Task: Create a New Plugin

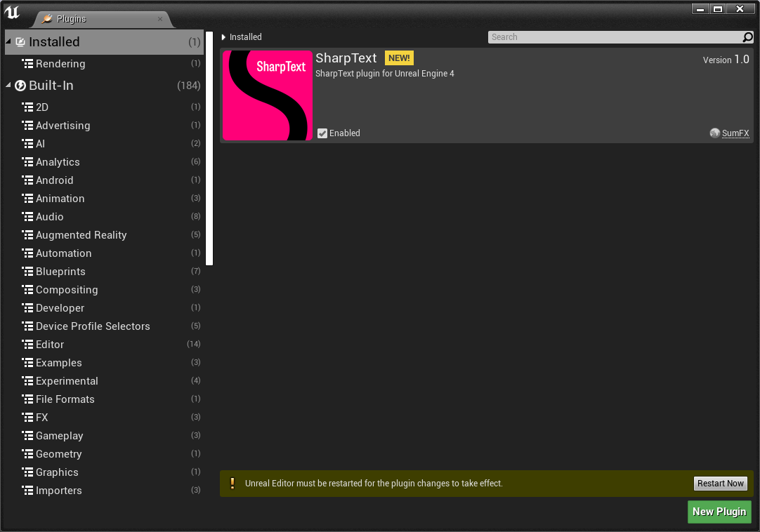Action: pyautogui.click(x=719, y=512)
